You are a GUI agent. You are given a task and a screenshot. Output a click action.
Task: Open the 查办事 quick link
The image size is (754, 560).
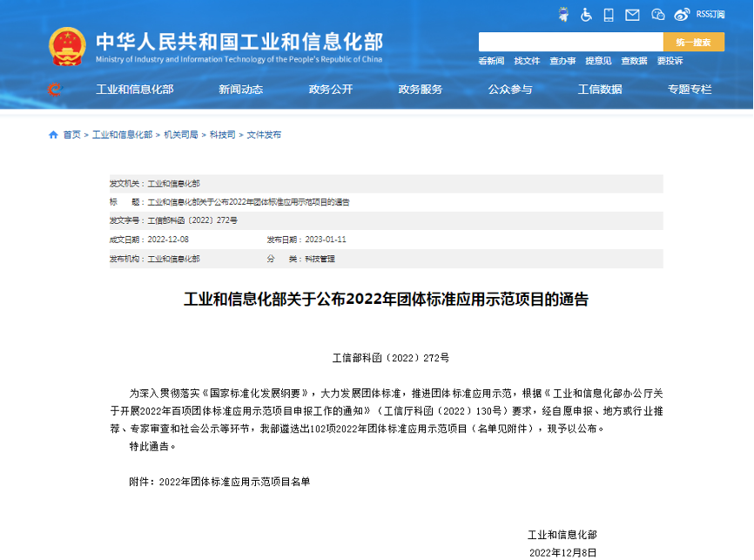(562, 61)
